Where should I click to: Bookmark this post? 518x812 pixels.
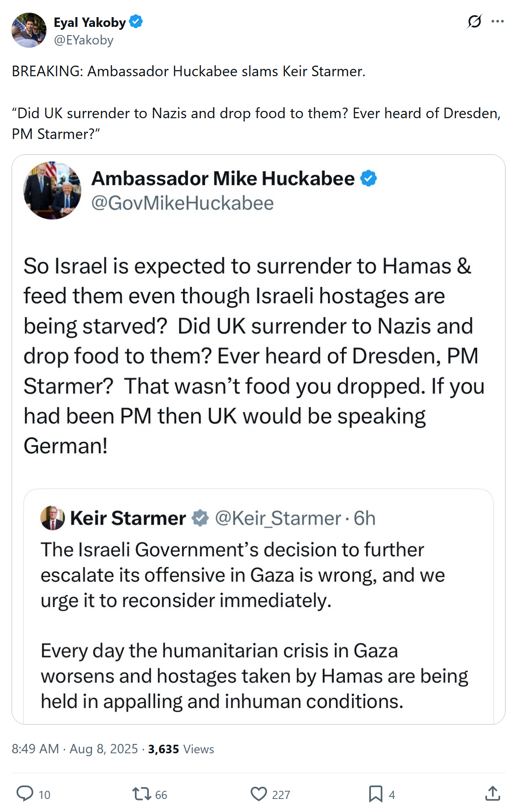pos(375,794)
